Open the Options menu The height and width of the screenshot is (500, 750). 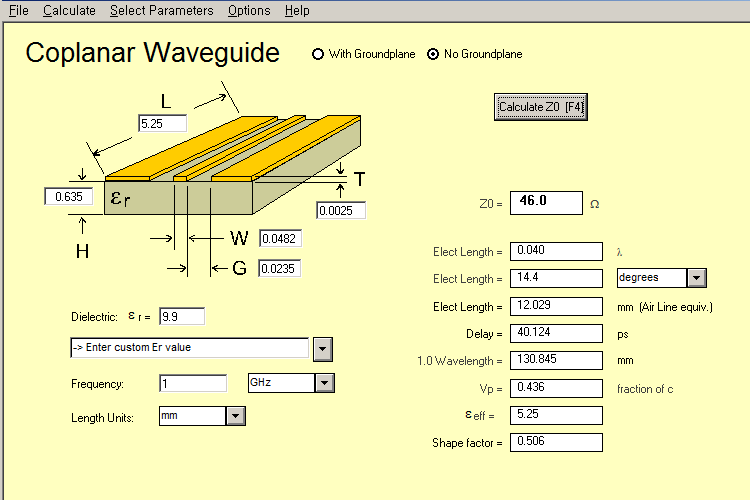(248, 10)
